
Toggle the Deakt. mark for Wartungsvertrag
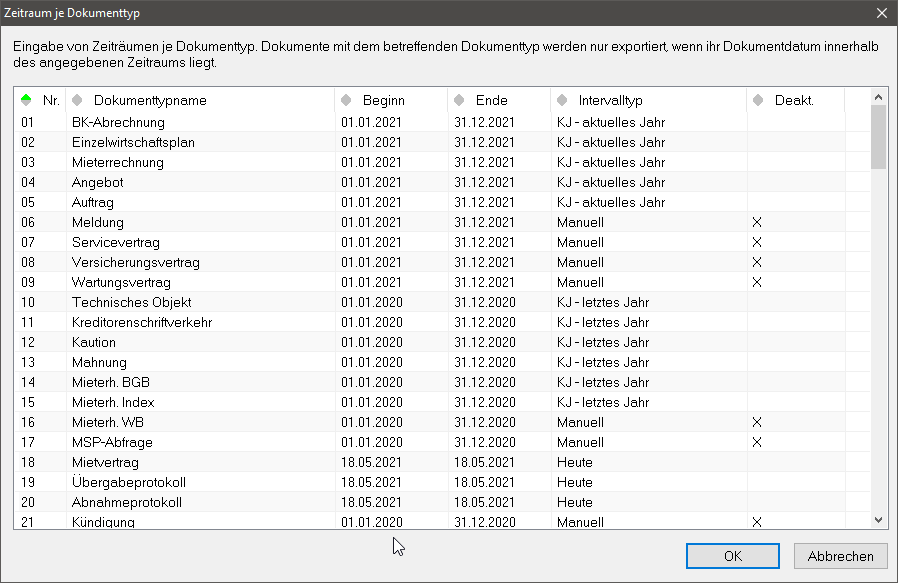click(757, 282)
